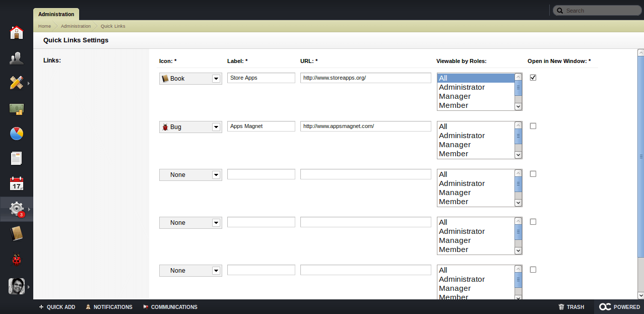Click the storeapps.org URL field
The width and height of the screenshot is (644, 314).
(366, 78)
